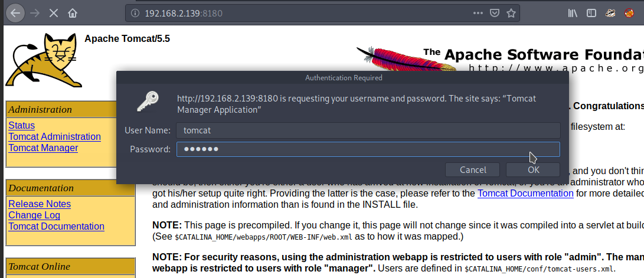Toggle the sidebar view icon
644x278 pixels.
coord(591,13)
